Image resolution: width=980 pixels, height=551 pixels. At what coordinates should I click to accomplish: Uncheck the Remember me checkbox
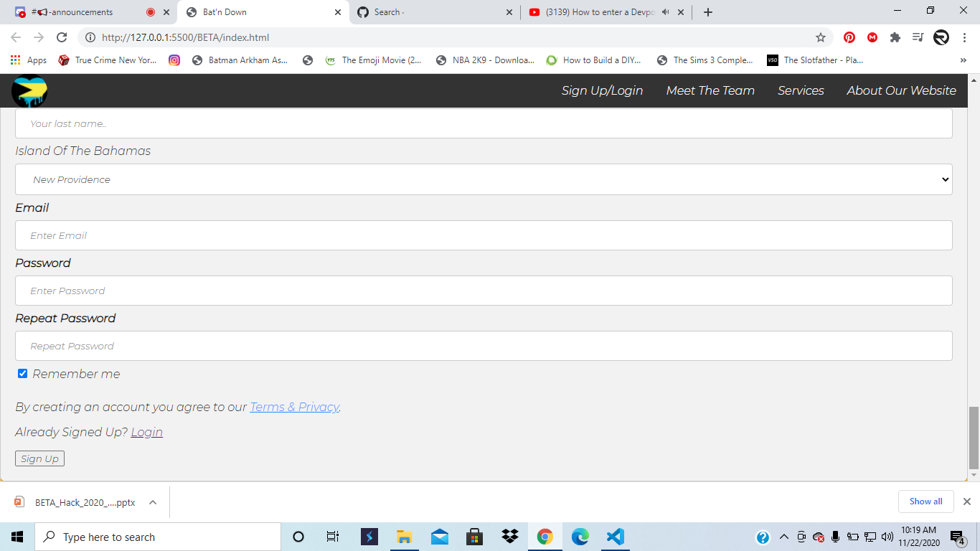(22, 374)
